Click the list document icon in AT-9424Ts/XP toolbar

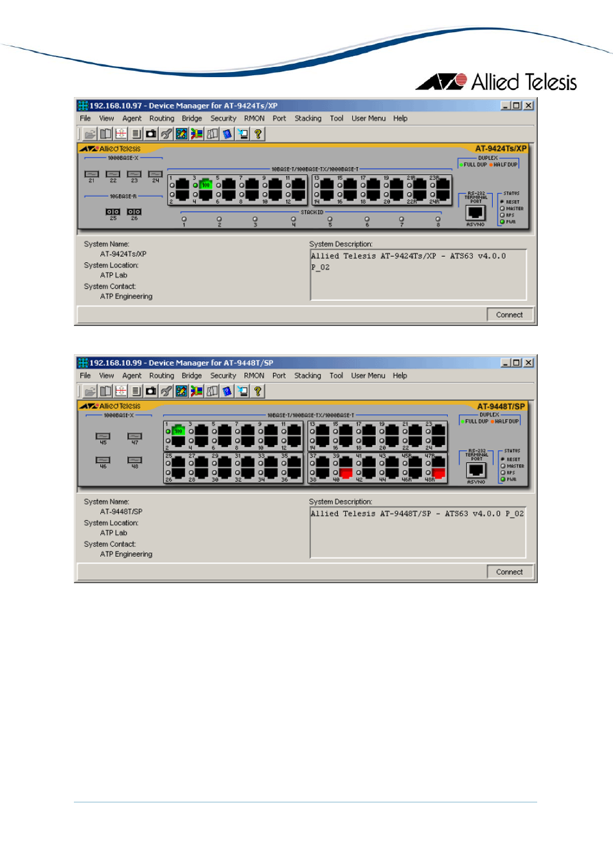(136, 134)
